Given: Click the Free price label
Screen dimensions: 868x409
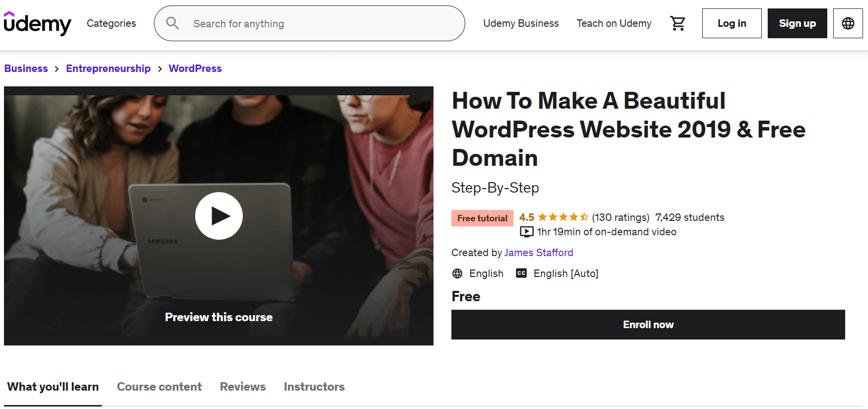Looking at the screenshot, I should [x=466, y=296].
